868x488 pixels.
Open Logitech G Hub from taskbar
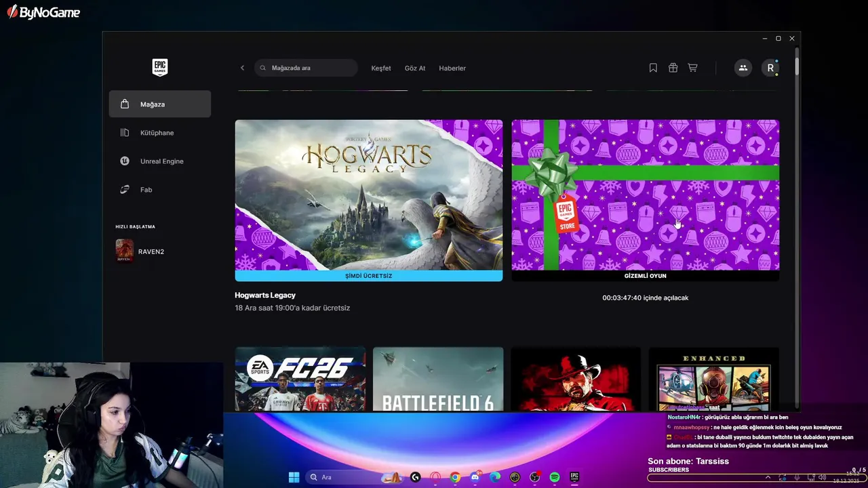(415, 477)
